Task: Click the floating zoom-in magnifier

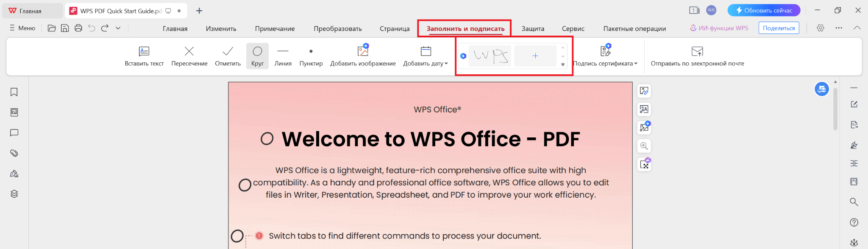Action: tap(644, 146)
